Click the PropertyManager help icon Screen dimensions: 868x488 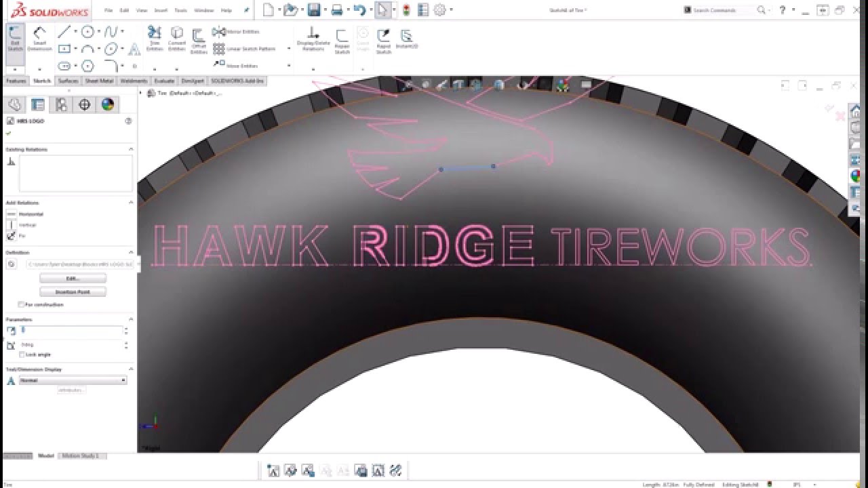click(x=128, y=121)
